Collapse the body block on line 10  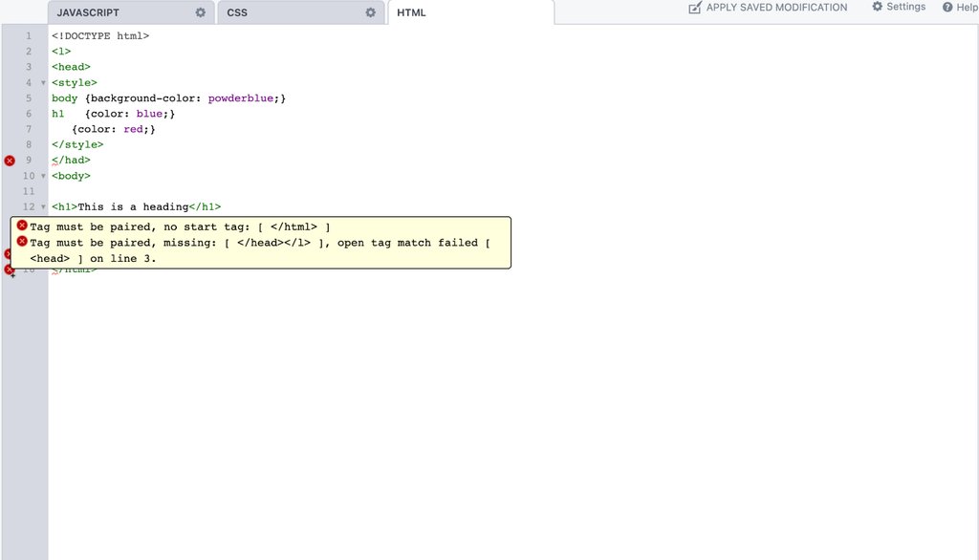click(x=42, y=175)
